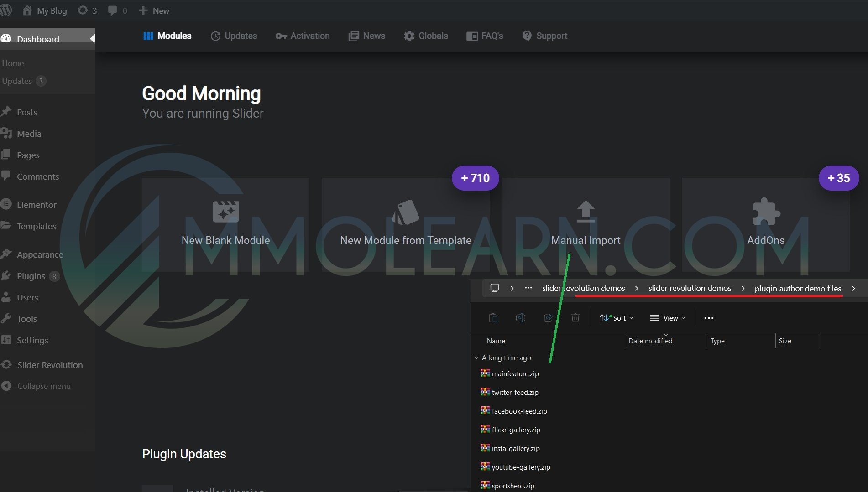The height and width of the screenshot is (492, 868).
Task: Click the Rename icon in Explorer toolbar
Action: tap(520, 318)
